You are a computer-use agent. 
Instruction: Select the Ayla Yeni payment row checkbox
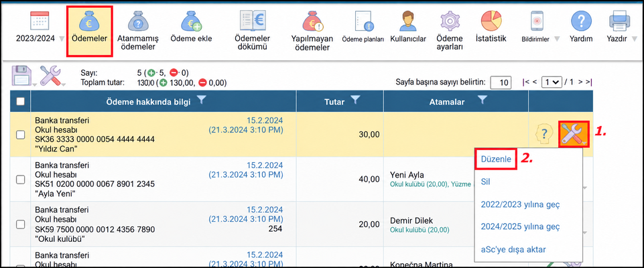[20, 179]
